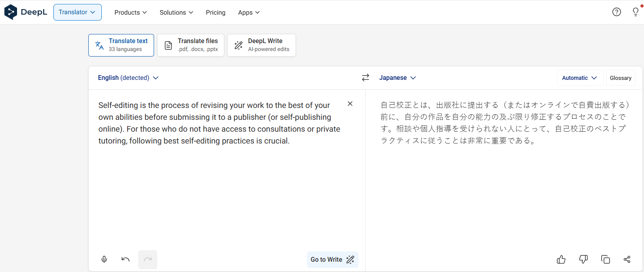Undo the last source text edit

point(126,259)
